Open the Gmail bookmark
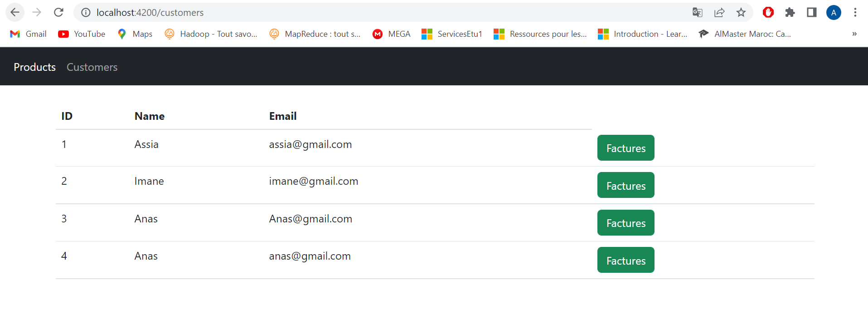The width and height of the screenshot is (868, 315). point(28,34)
